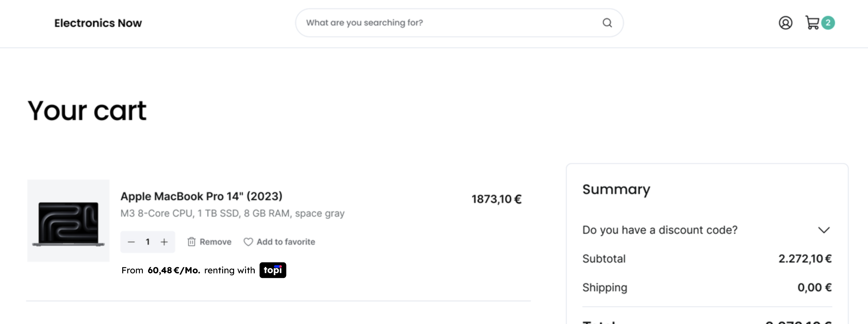The width and height of the screenshot is (868, 324).
Task: Click the green cart count badge
Action: (828, 23)
